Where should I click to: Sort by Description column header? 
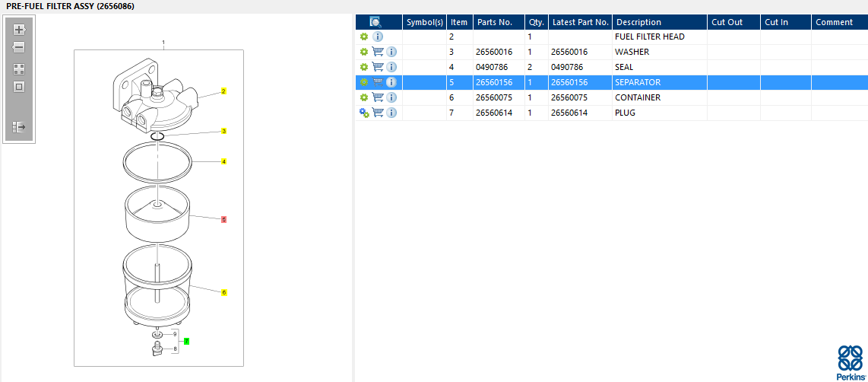tap(660, 22)
